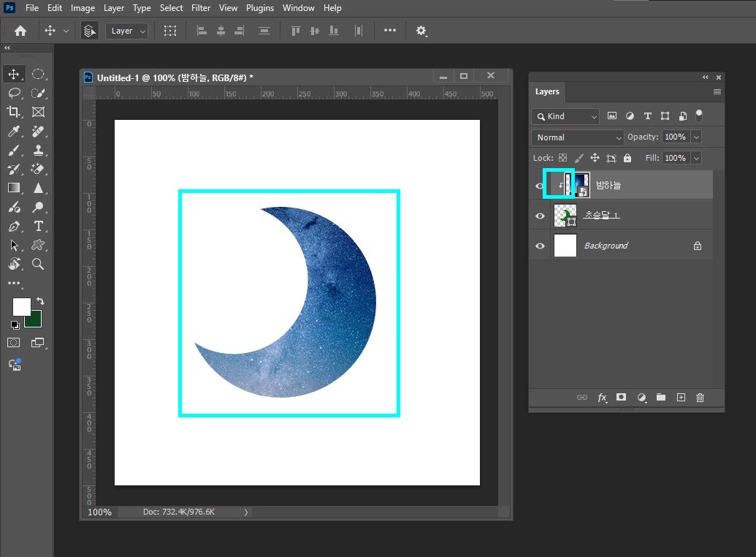Hide the Background layer visibility eye
Viewport: 756px width, 557px height.
coord(540,246)
